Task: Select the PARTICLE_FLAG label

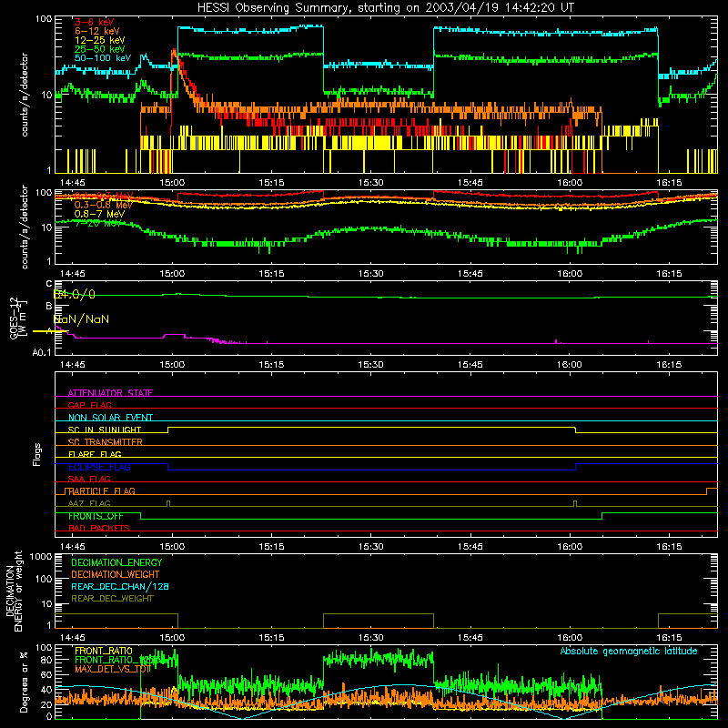Action: click(x=100, y=491)
